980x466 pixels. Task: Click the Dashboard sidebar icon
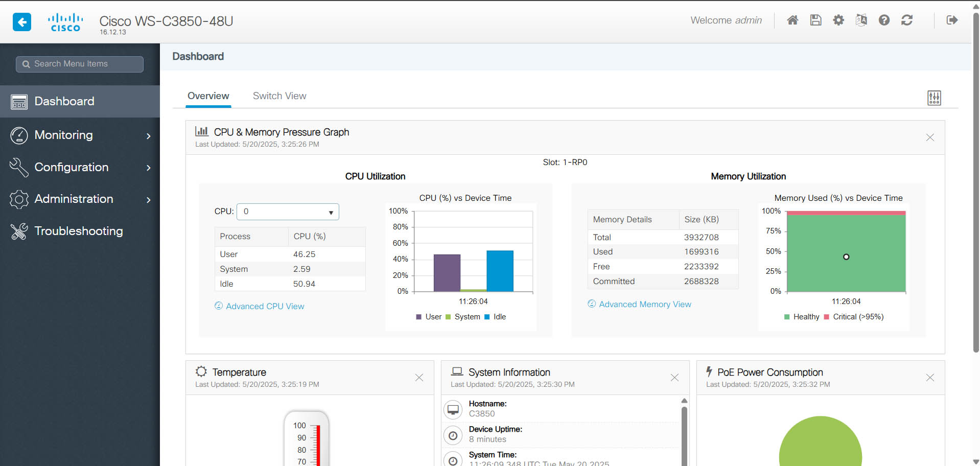19,102
